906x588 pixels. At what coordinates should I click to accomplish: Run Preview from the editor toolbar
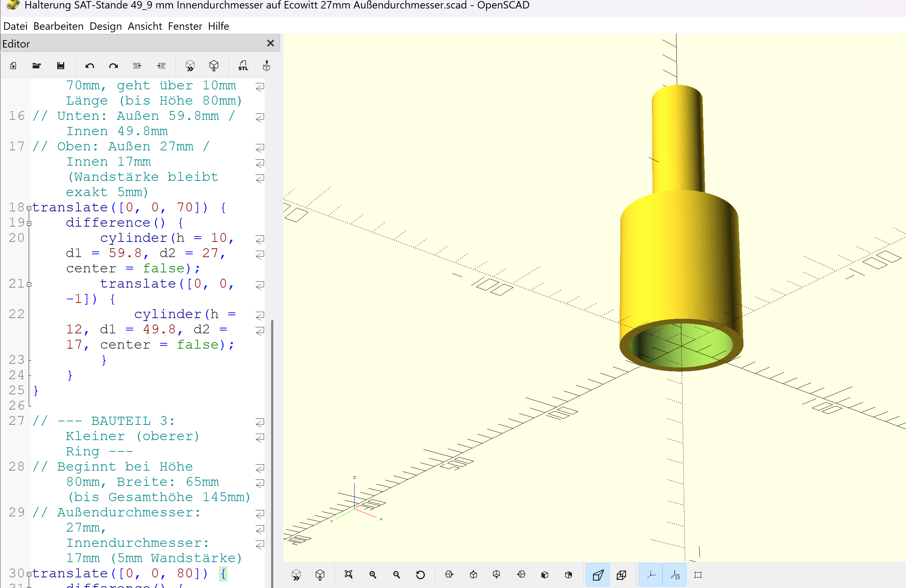pyautogui.click(x=190, y=65)
